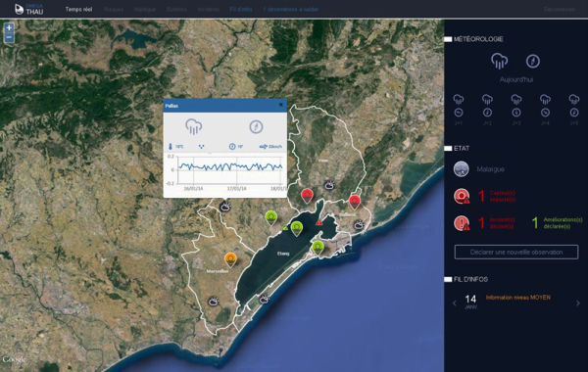Click the Malaigue status icon
This screenshot has height=372, width=588.
[462, 169]
